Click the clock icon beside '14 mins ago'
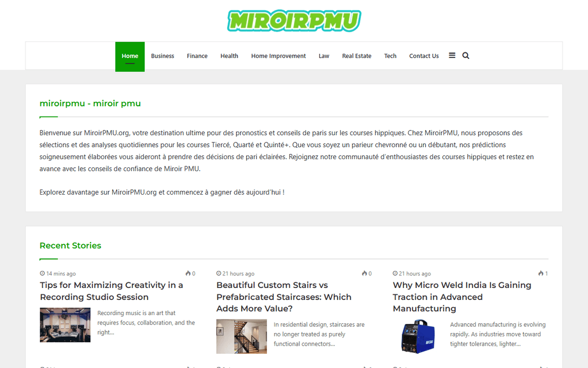 click(42, 273)
